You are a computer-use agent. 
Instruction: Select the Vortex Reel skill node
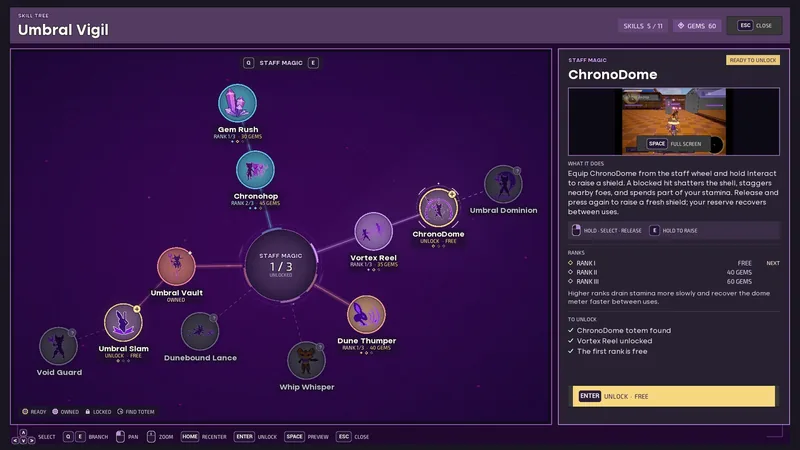coord(373,232)
